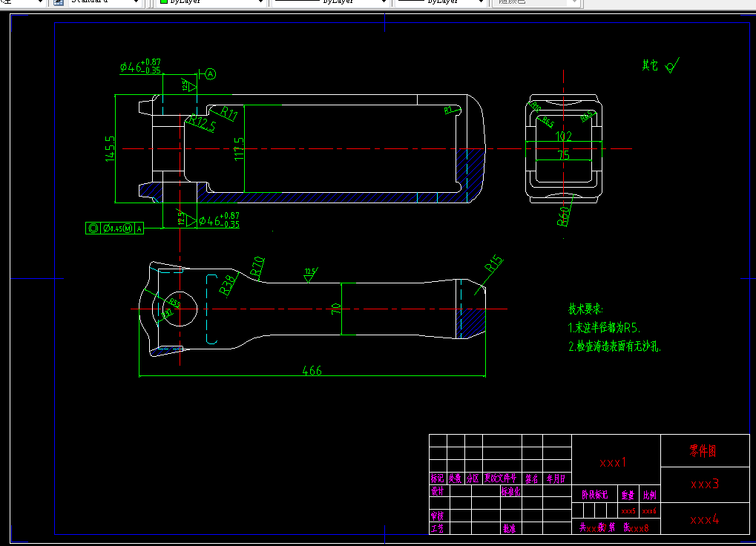Click the R15 radius label
The width and height of the screenshot is (756, 546).
(x=493, y=264)
